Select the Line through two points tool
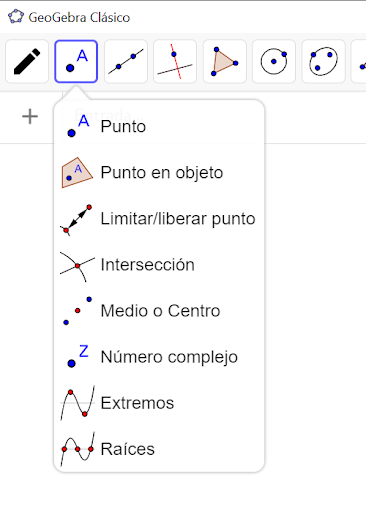The image size is (366, 512). (126, 61)
